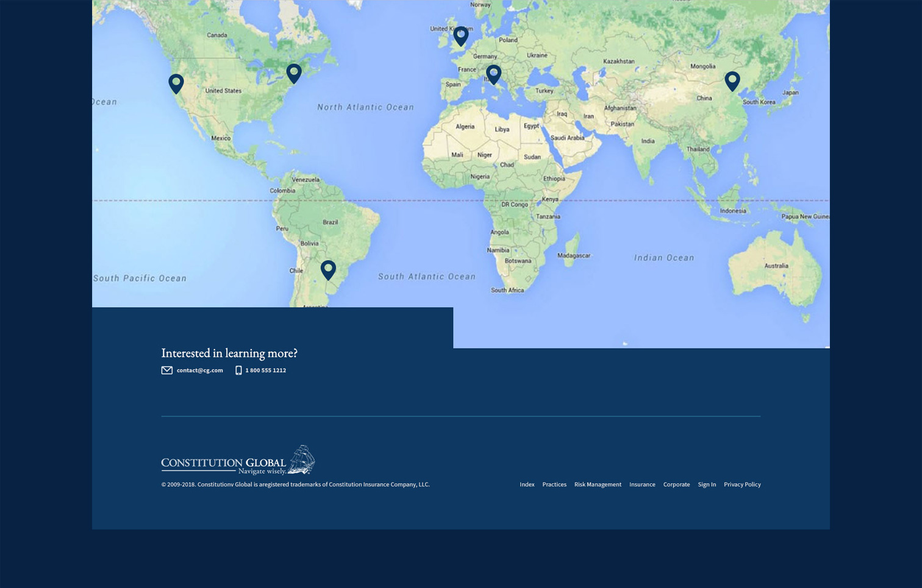Call the 1 800 555 1212 number

265,370
